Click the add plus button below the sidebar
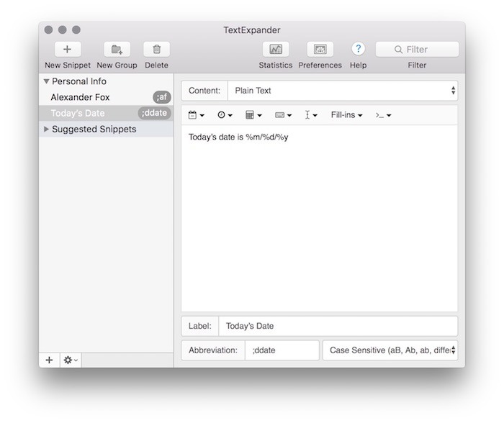Screen dimensions: 504x423 (49, 360)
